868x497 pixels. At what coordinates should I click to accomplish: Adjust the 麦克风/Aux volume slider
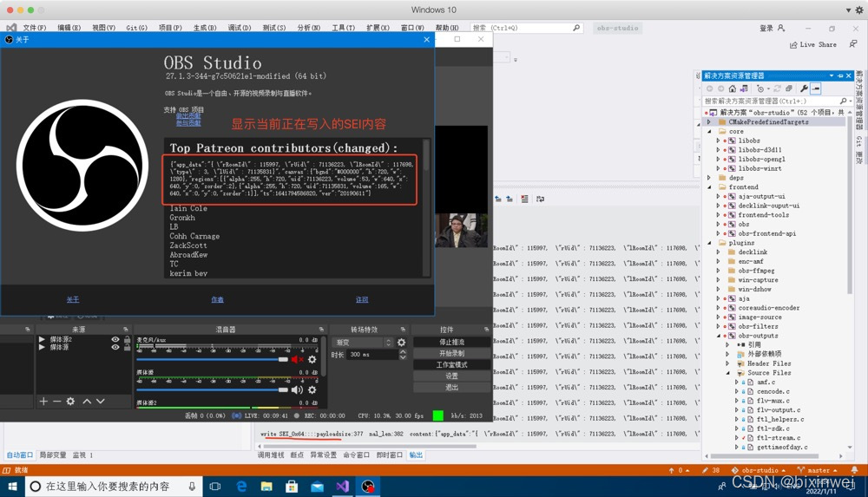click(213, 360)
